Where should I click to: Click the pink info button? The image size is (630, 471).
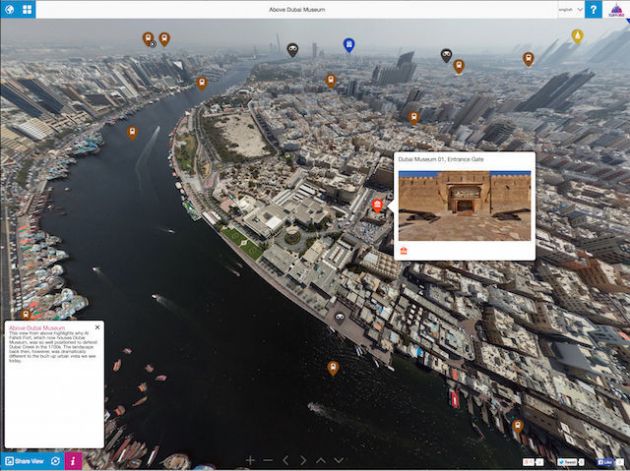[x=73, y=461]
